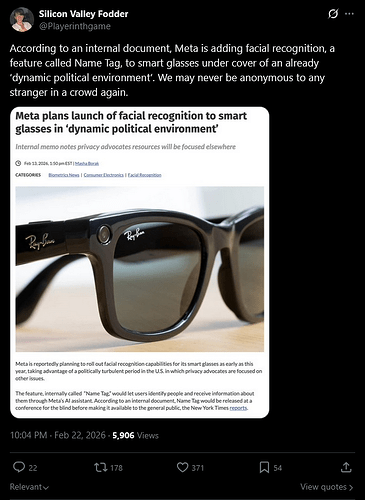This screenshot has height=500, width=365.
Task: Click the Silicon Valley Fodder display name
Action: pos(83,14)
